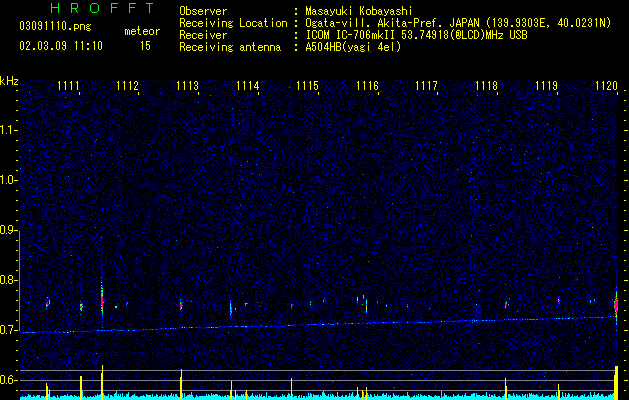The width and height of the screenshot is (629, 400).
Task: Click the 1.1 kHz axis label
Action: [x=9, y=130]
